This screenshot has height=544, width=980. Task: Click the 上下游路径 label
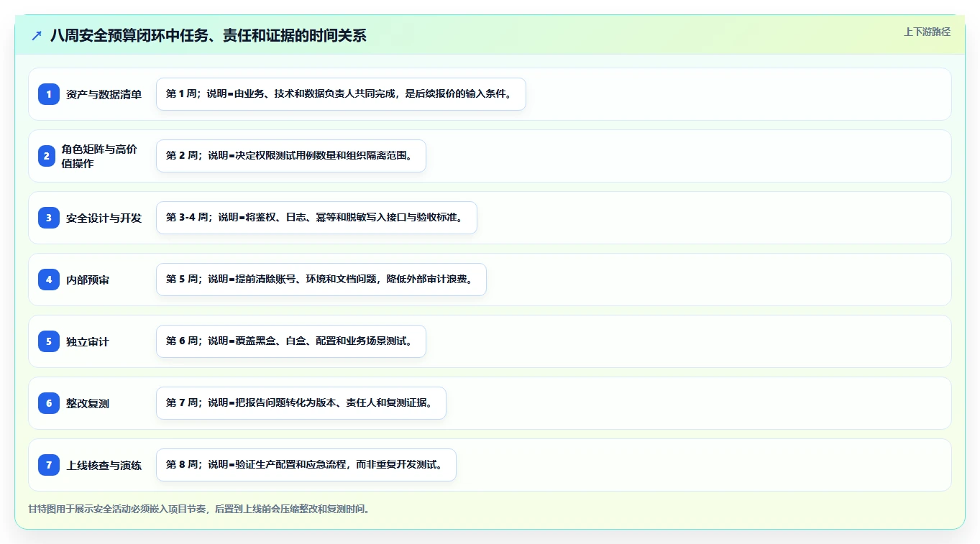click(x=927, y=32)
